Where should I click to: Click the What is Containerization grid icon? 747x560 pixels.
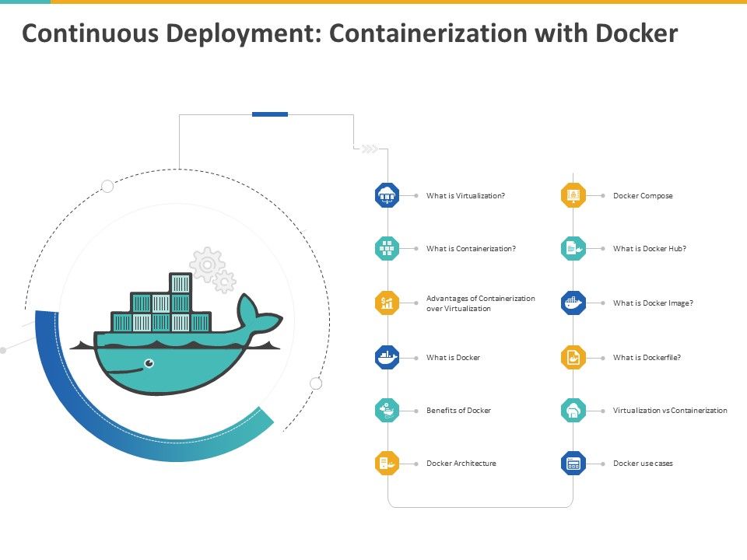pyautogui.click(x=387, y=248)
